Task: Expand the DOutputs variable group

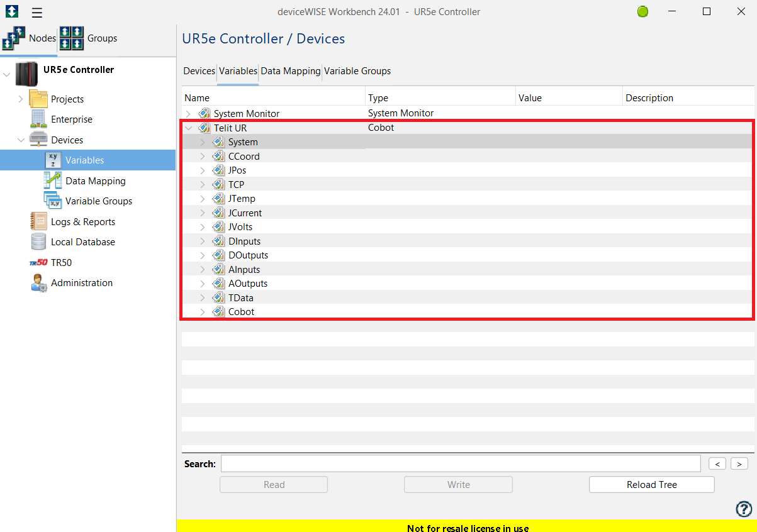Action: 202,255
